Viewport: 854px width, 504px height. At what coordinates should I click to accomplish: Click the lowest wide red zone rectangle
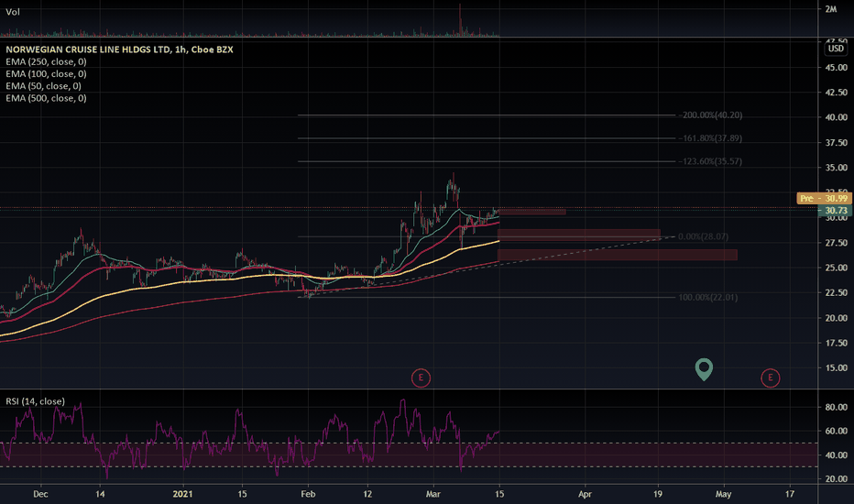(617, 255)
